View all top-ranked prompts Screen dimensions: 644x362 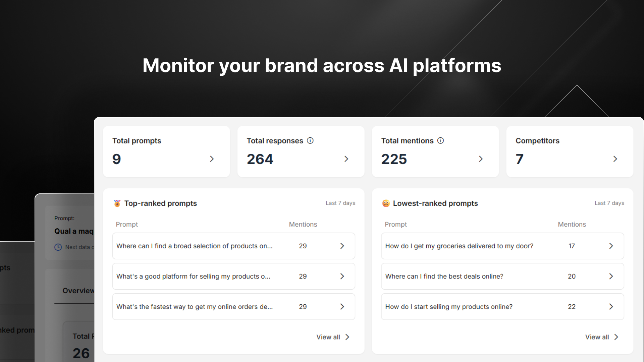328,337
